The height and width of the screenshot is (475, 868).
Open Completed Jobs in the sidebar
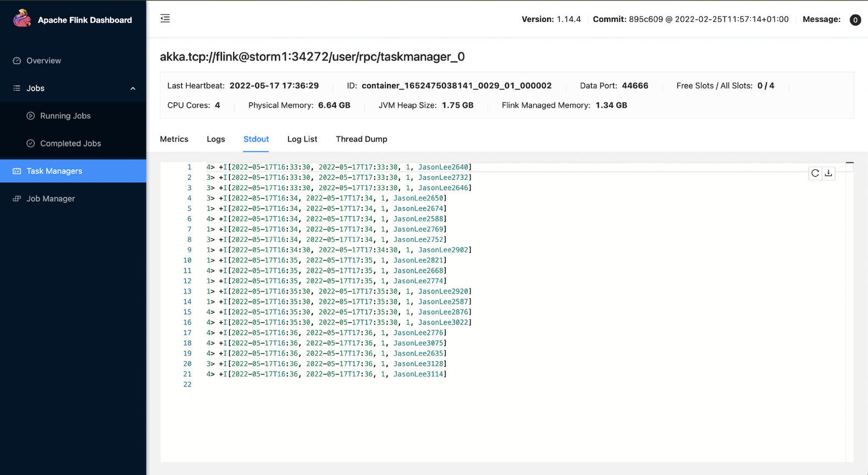[73, 143]
